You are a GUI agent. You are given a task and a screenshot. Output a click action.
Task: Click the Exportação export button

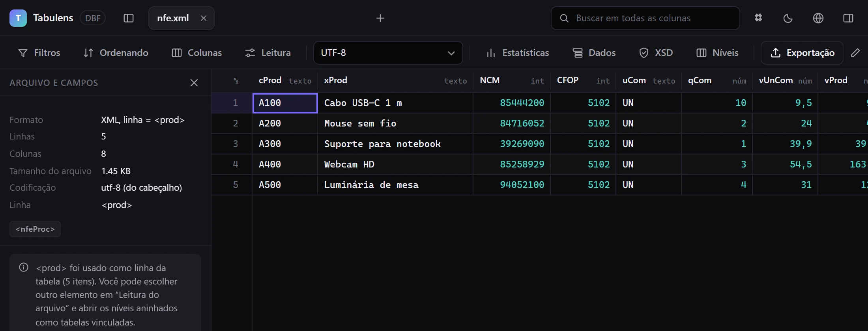[802, 53]
